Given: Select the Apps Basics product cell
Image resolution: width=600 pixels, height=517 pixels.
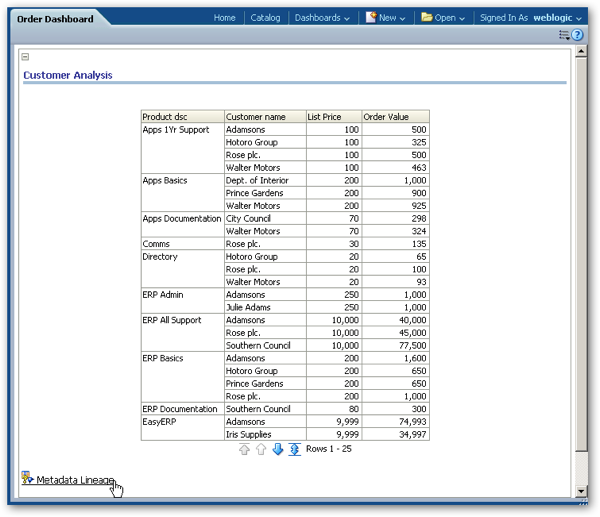Looking at the screenshot, I should [183, 192].
